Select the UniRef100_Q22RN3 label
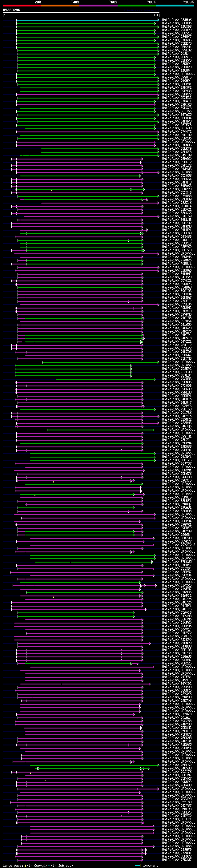The image size is (197, 868). click(x=176, y=422)
